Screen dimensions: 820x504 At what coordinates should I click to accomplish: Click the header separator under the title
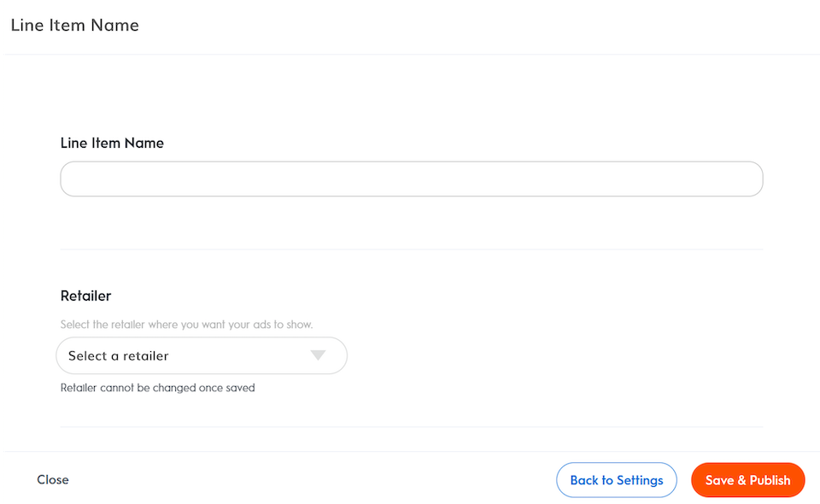410,55
